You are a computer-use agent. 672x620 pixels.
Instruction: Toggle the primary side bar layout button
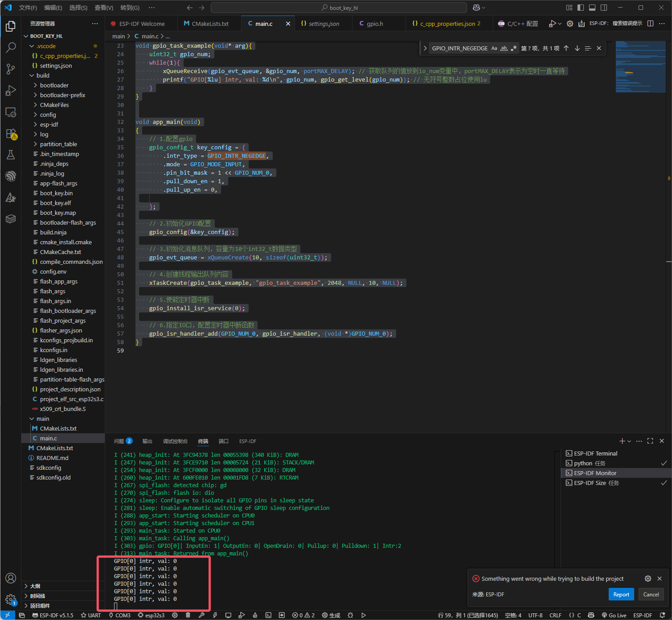click(x=581, y=8)
